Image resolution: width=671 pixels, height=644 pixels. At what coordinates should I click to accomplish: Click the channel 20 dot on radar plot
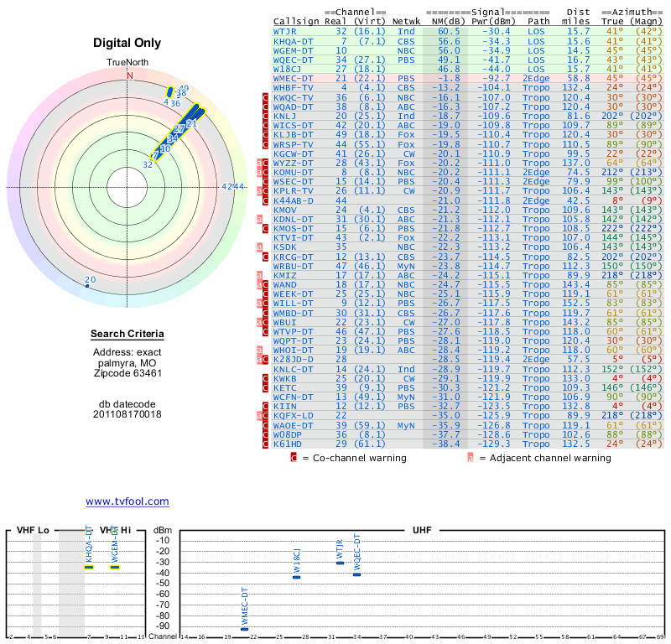tap(87, 285)
